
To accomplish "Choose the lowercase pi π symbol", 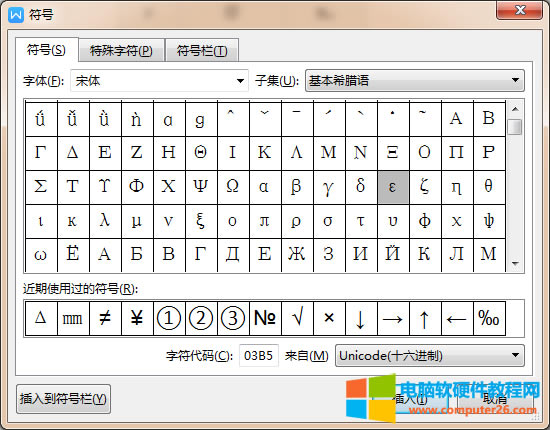I will pos(265,221).
